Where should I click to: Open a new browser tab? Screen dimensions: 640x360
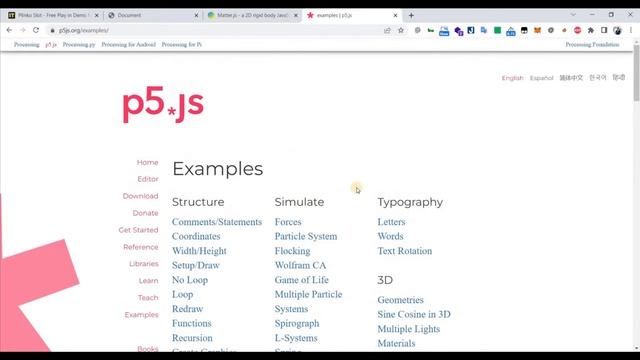pos(411,16)
